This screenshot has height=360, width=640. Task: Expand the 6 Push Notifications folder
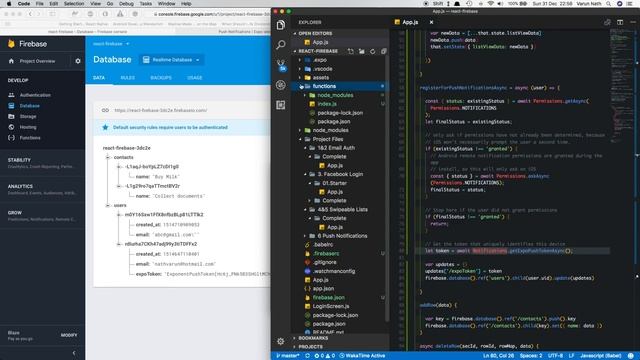(305, 236)
